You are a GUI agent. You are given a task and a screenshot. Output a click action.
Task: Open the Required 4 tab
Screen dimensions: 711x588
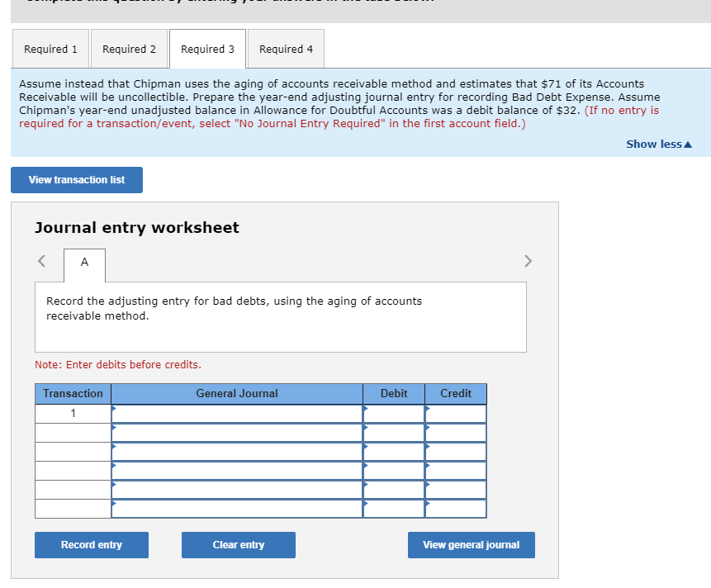pyautogui.click(x=285, y=48)
